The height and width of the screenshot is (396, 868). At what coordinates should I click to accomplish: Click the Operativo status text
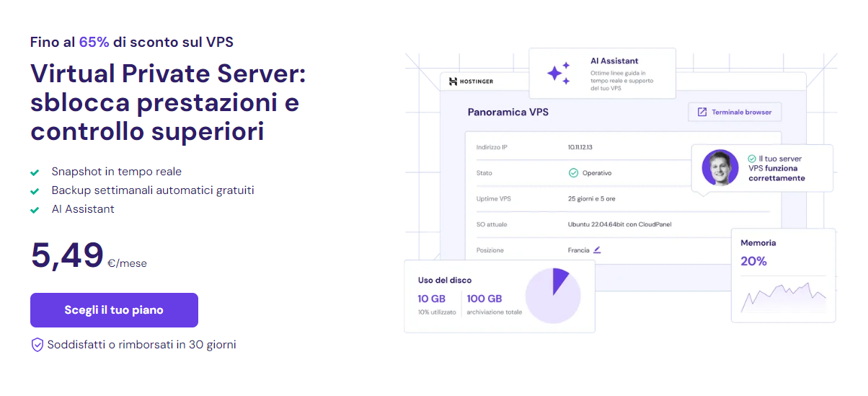[x=597, y=173]
